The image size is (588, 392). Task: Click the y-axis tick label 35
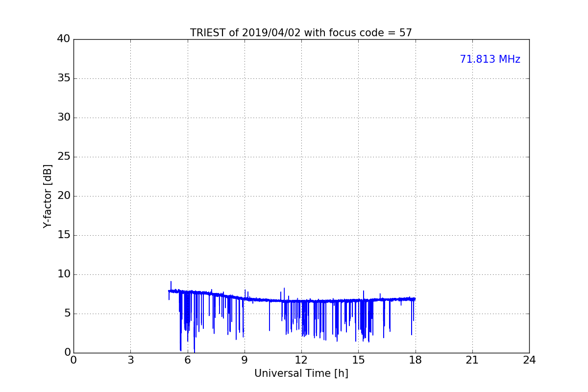coord(64,78)
